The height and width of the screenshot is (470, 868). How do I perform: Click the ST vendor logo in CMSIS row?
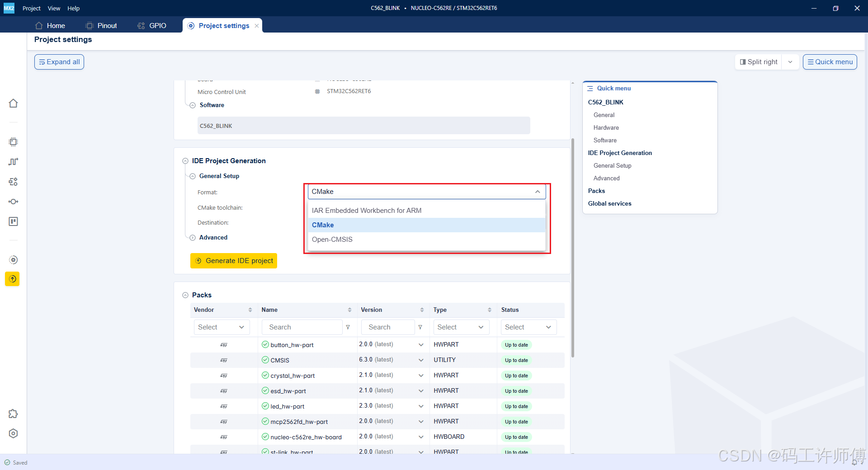(224, 360)
